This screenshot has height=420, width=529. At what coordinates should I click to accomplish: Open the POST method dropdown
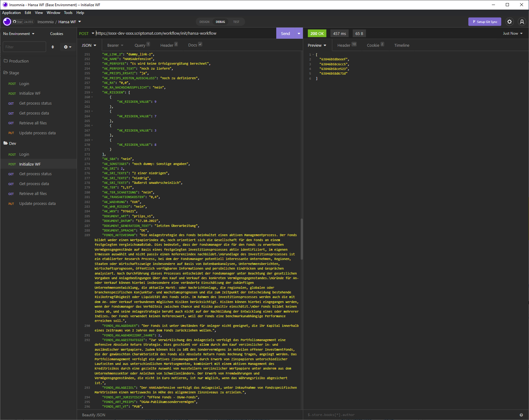[87, 33]
